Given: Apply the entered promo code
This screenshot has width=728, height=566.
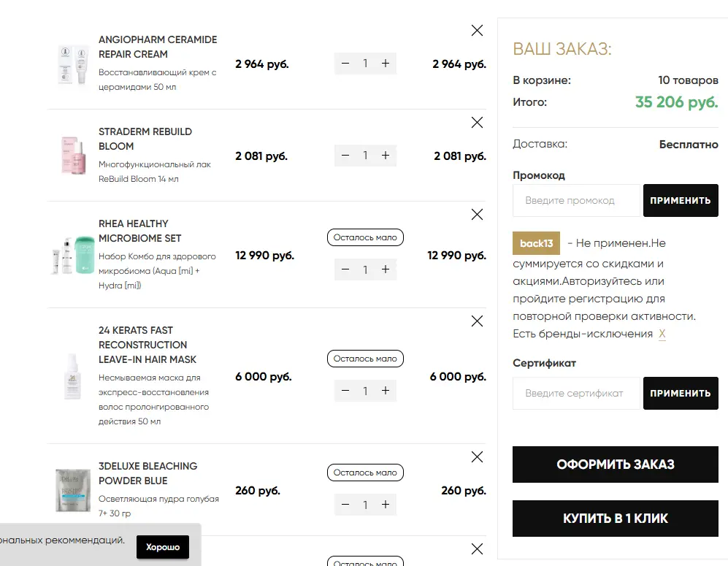Looking at the screenshot, I should 681,201.
